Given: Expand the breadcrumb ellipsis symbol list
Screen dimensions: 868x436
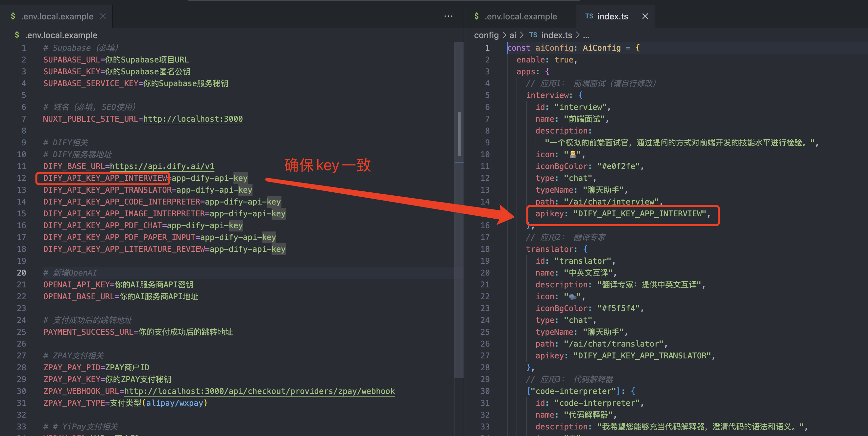Looking at the screenshot, I should click(x=586, y=36).
